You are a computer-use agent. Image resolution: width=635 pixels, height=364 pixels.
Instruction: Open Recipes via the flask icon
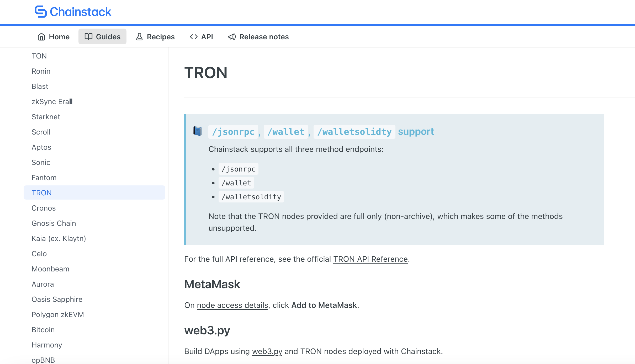tap(139, 37)
